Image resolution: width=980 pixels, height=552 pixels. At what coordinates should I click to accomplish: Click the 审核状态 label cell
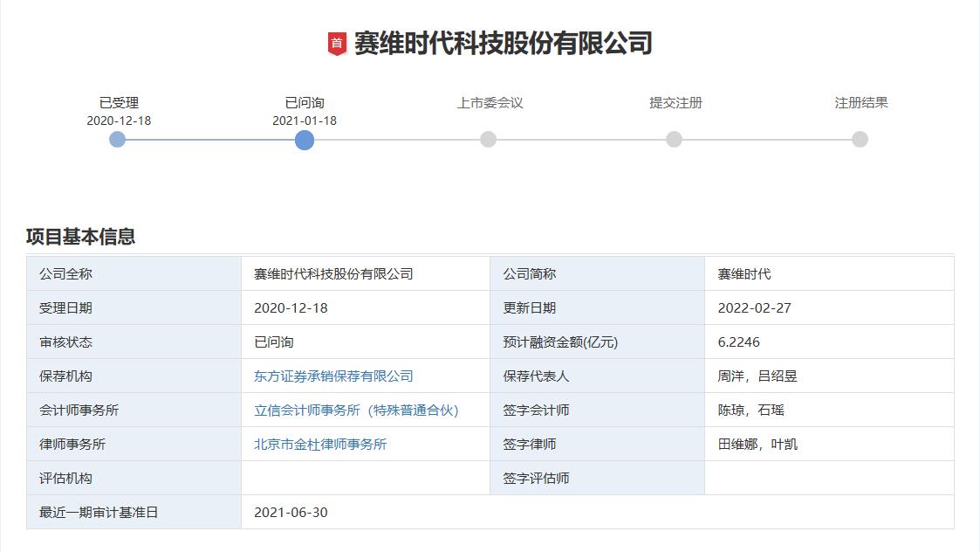134,342
